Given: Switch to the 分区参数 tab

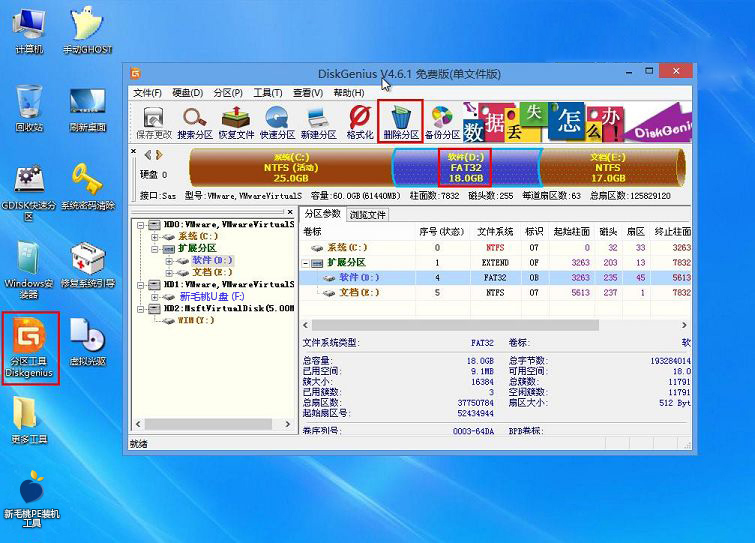Looking at the screenshot, I should coord(323,214).
